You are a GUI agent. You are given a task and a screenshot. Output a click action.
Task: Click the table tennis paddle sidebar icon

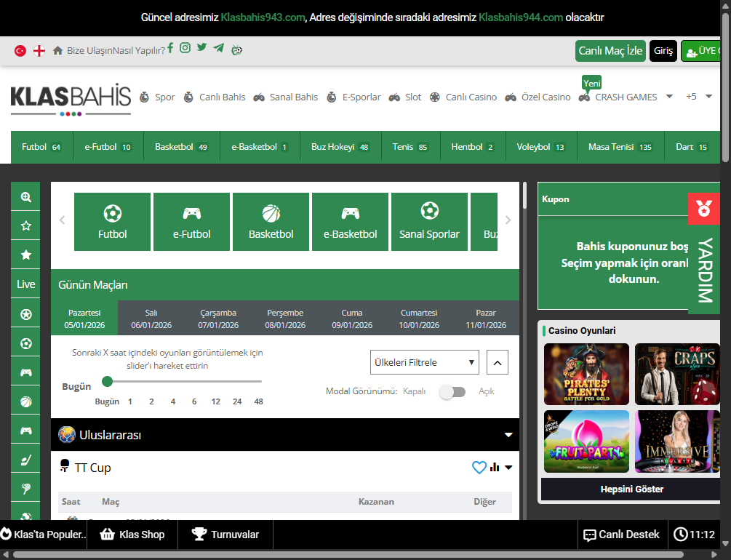coord(26,488)
